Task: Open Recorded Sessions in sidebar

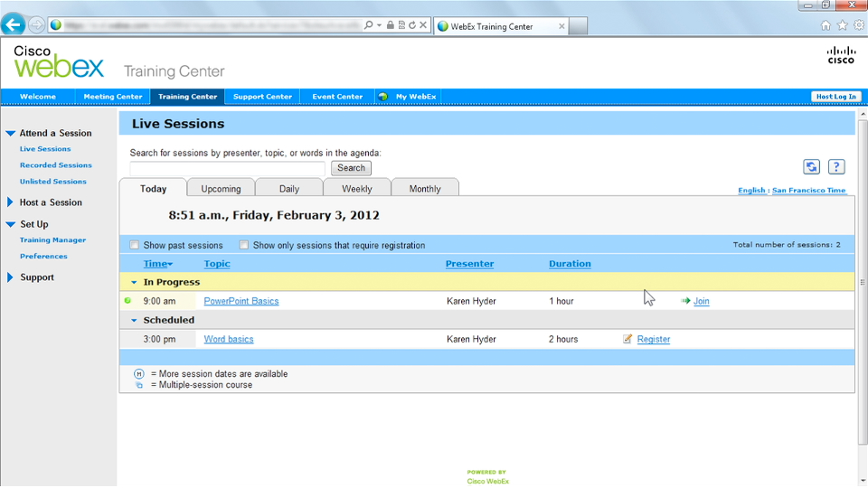Action: click(56, 164)
